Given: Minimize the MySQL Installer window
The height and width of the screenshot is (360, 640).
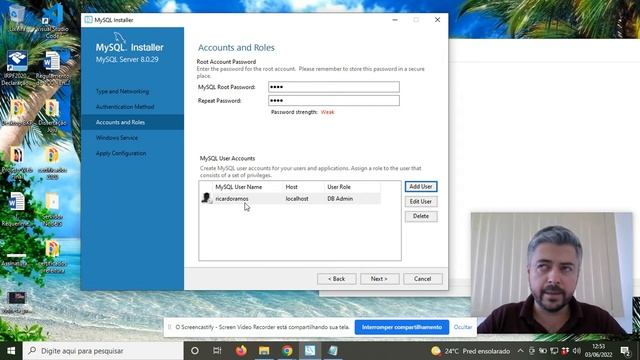Looking at the screenshot, I should [395, 20].
